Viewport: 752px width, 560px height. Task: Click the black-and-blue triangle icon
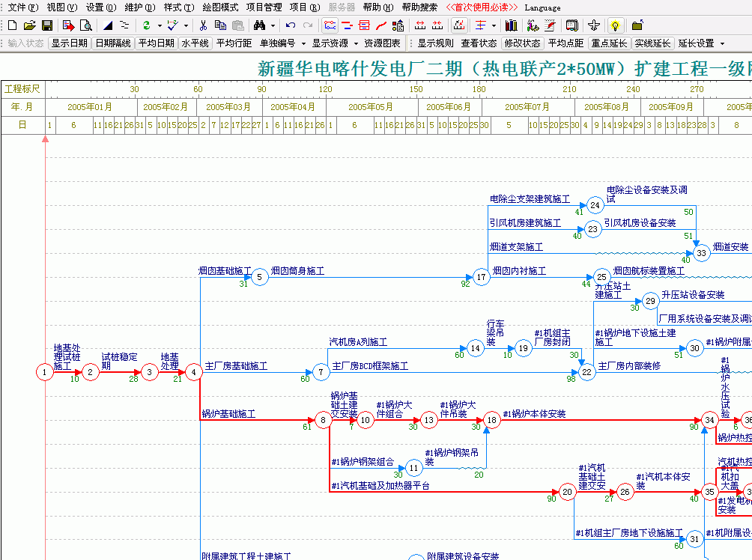[108, 25]
